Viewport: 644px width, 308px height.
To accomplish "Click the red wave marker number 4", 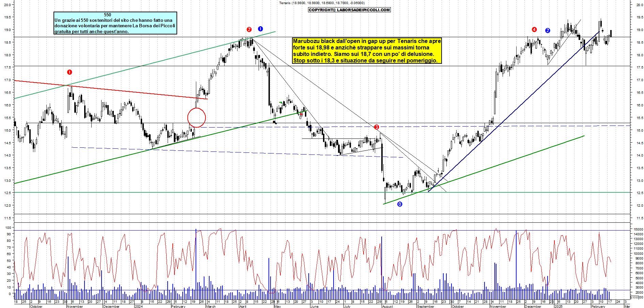I will [534, 30].
